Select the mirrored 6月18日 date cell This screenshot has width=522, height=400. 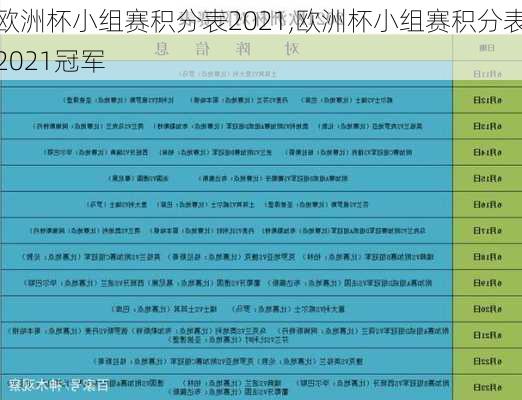pos(487,257)
